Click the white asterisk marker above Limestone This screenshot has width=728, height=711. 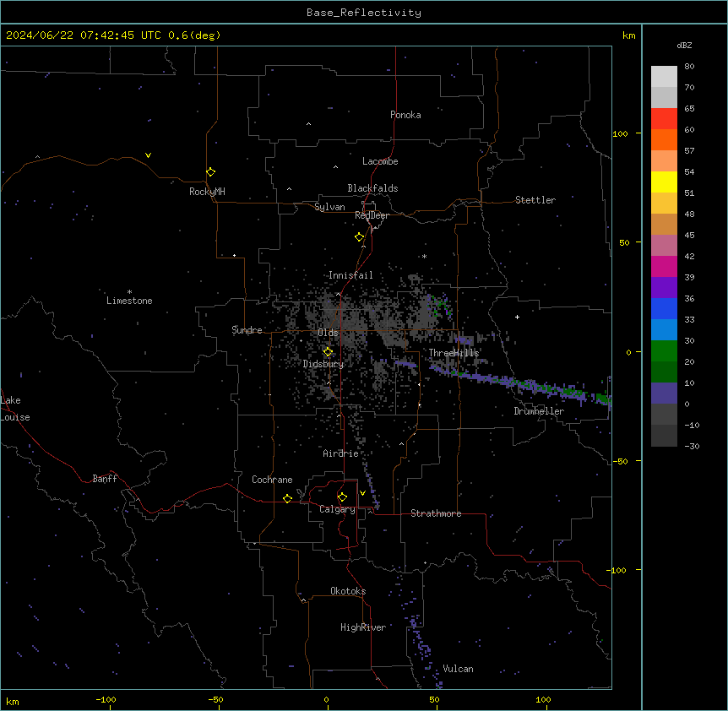tap(129, 292)
